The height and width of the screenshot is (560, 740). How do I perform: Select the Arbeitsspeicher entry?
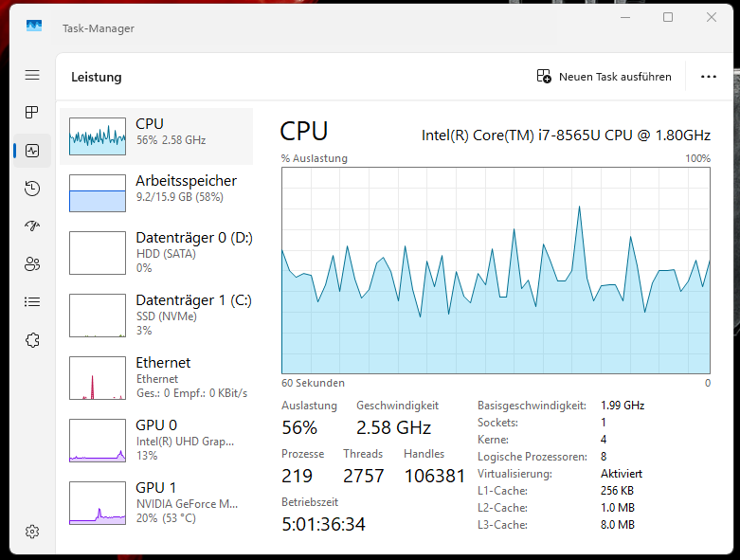[156, 193]
